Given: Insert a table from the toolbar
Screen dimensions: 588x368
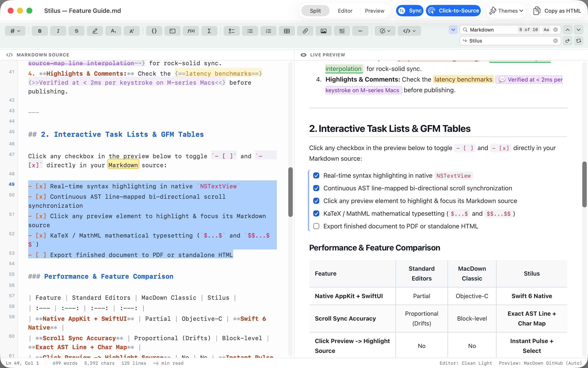Looking at the screenshot, I should (287, 31).
